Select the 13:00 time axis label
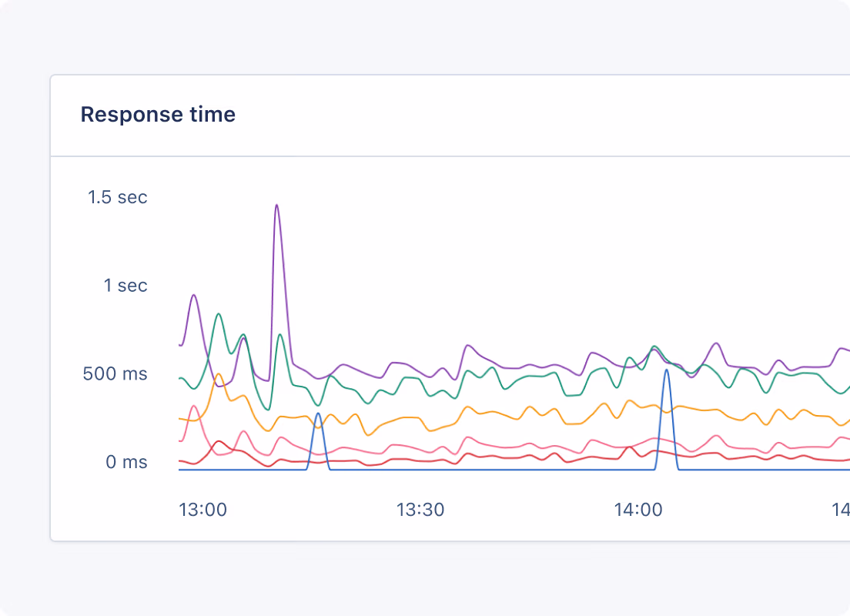 (x=202, y=510)
